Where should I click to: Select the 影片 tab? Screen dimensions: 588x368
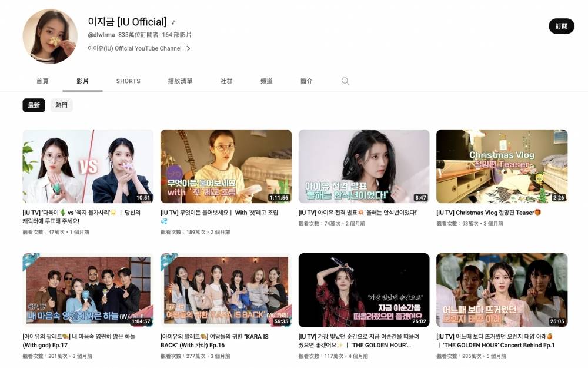(82, 81)
